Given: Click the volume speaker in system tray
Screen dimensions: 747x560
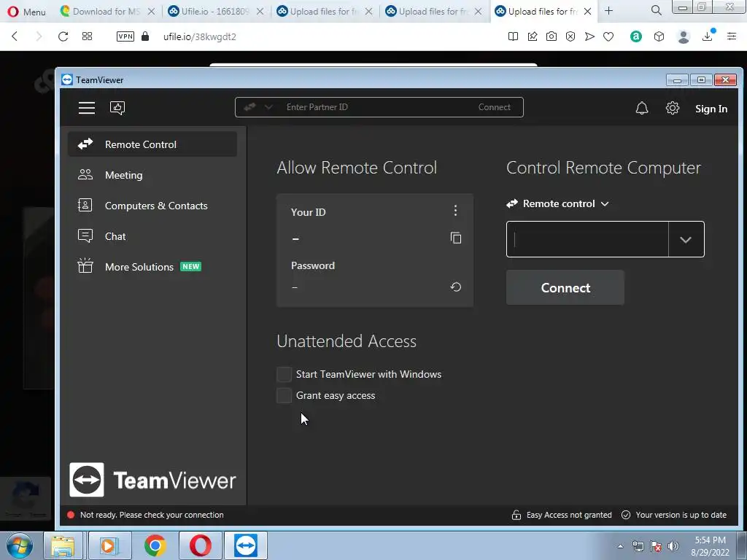Looking at the screenshot, I should [673, 546].
